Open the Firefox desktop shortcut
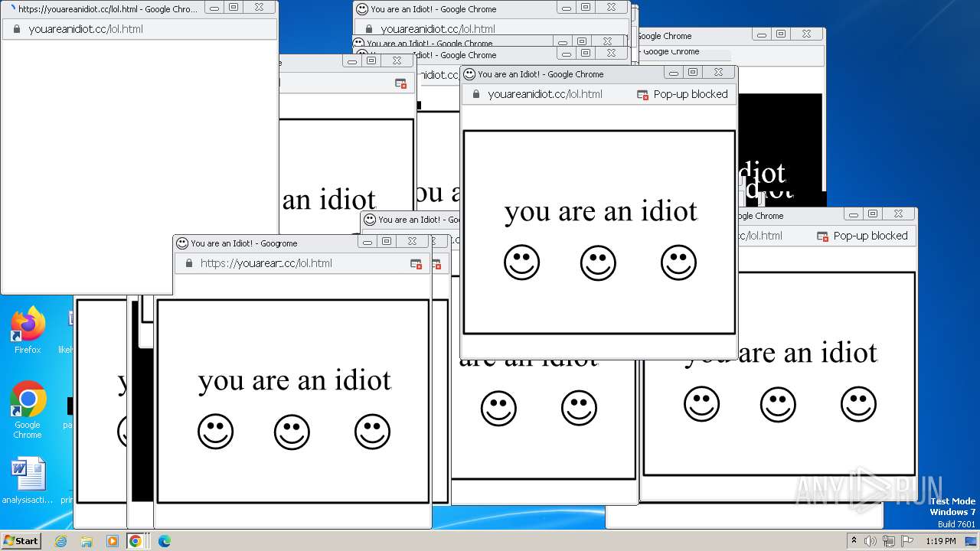Viewport: 980px width, 551px height. pos(28,331)
